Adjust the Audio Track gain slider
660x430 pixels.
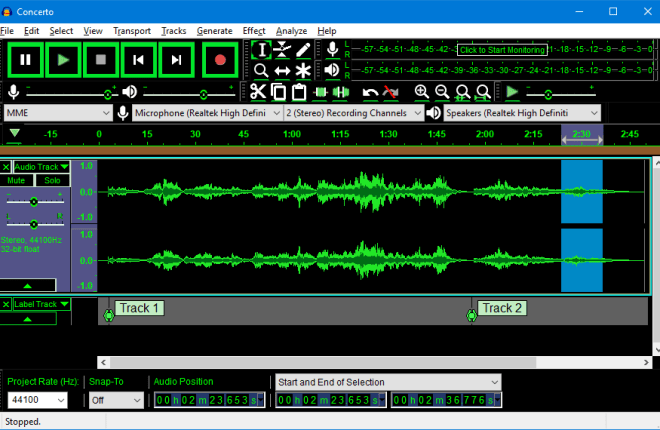35,202
